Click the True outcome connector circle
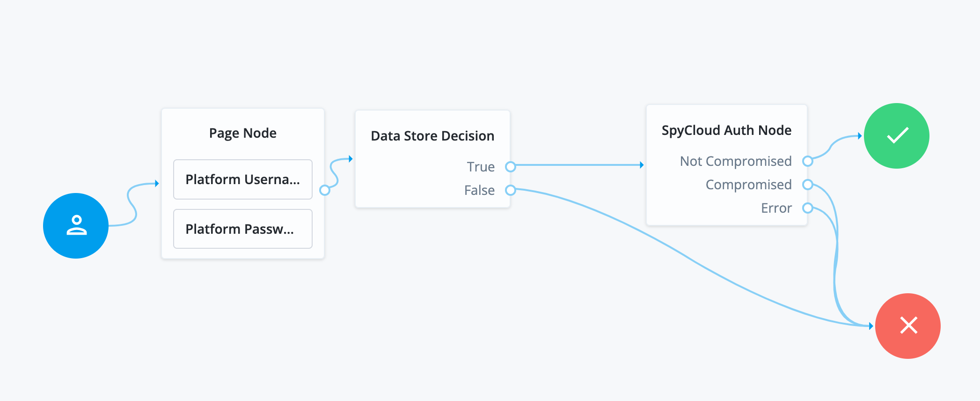 pyautogui.click(x=511, y=167)
